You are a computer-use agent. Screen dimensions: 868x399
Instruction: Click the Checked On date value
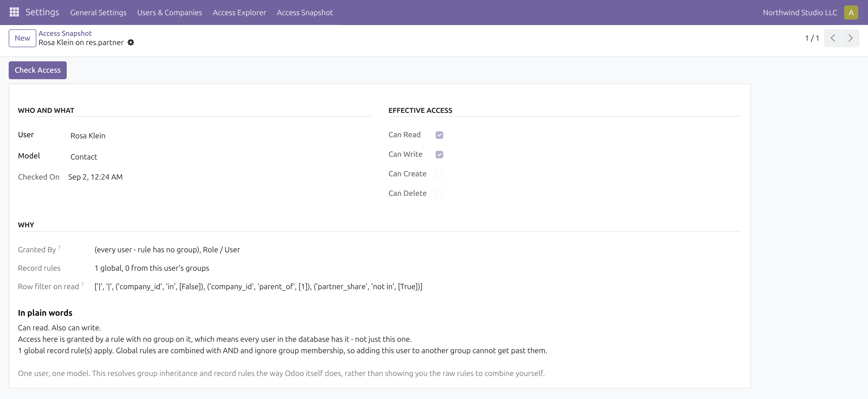(x=95, y=177)
